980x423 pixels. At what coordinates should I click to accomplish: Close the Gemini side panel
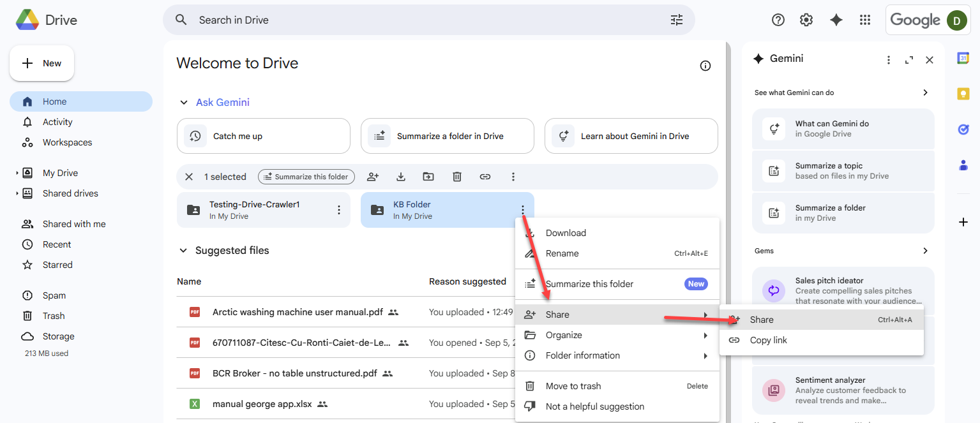click(x=930, y=60)
